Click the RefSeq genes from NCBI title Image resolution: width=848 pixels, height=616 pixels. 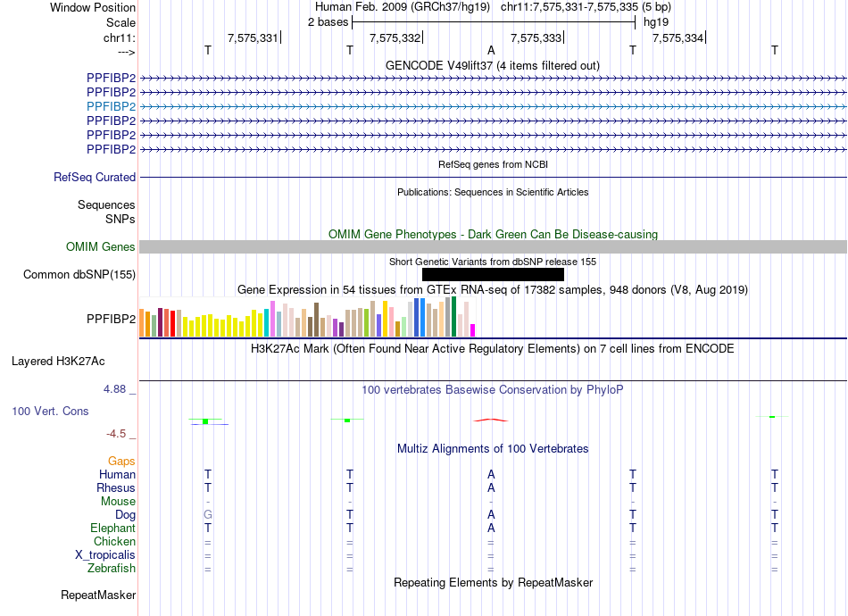click(493, 164)
